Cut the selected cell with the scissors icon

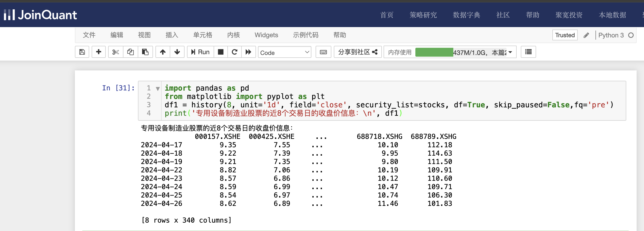coord(116,52)
